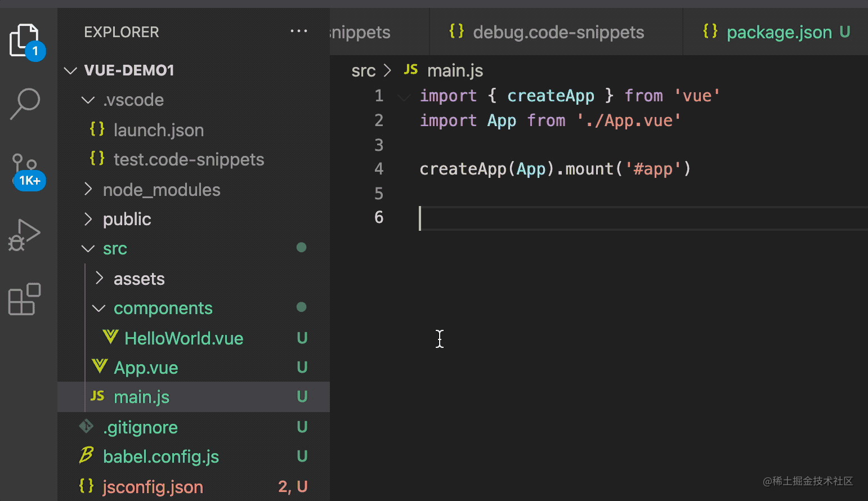Open the Extensions view
The width and height of the screenshot is (868, 501).
(25, 299)
